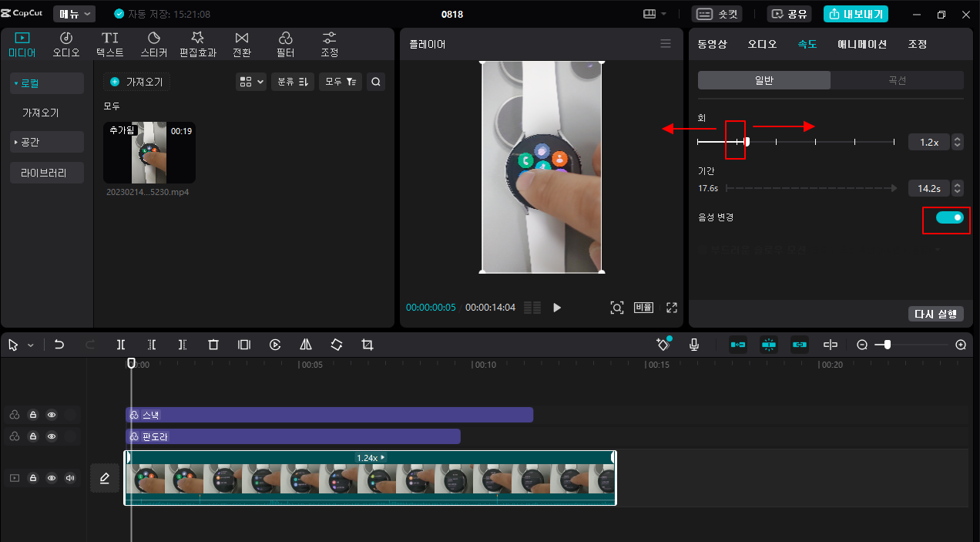Toggle main track magnet snapping
980x542 pixels.
click(x=737, y=345)
